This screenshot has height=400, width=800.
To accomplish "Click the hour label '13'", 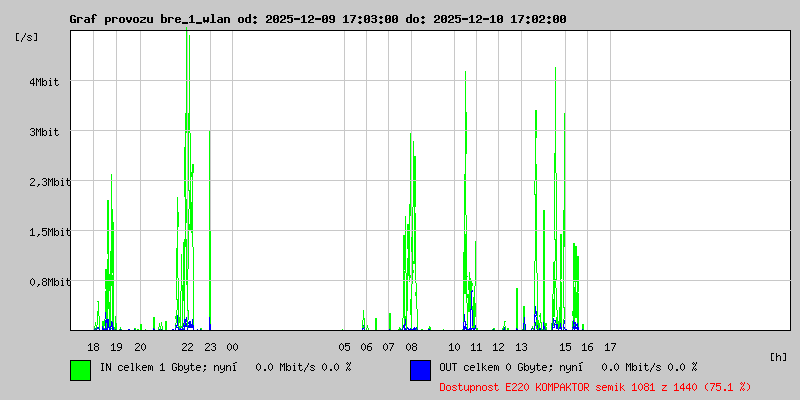I will [521, 347].
